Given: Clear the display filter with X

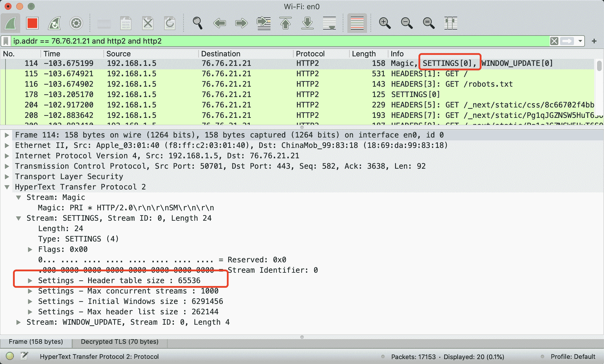Looking at the screenshot, I should [554, 41].
